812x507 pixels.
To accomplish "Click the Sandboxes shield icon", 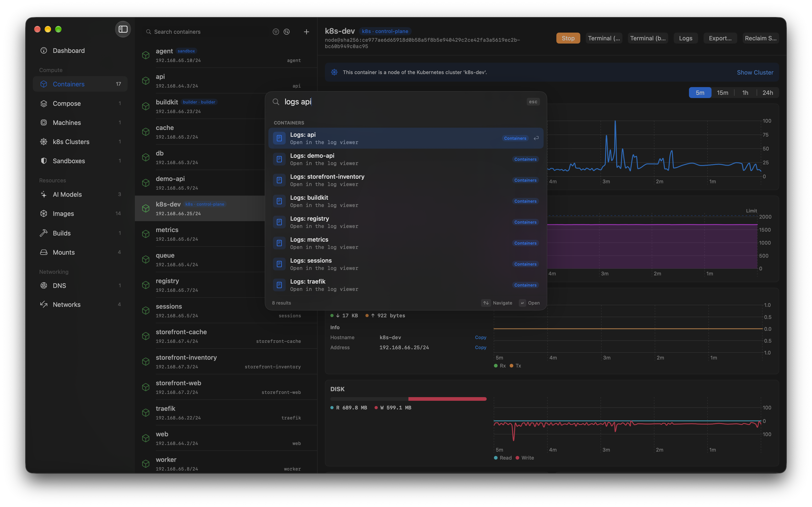I will coord(44,161).
